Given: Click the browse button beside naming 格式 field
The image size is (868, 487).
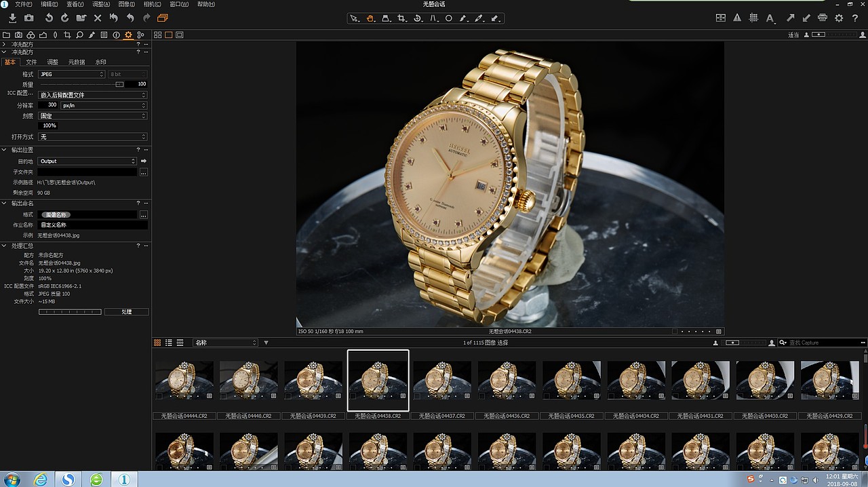Looking at the screenshot, I should pos(144,214).
